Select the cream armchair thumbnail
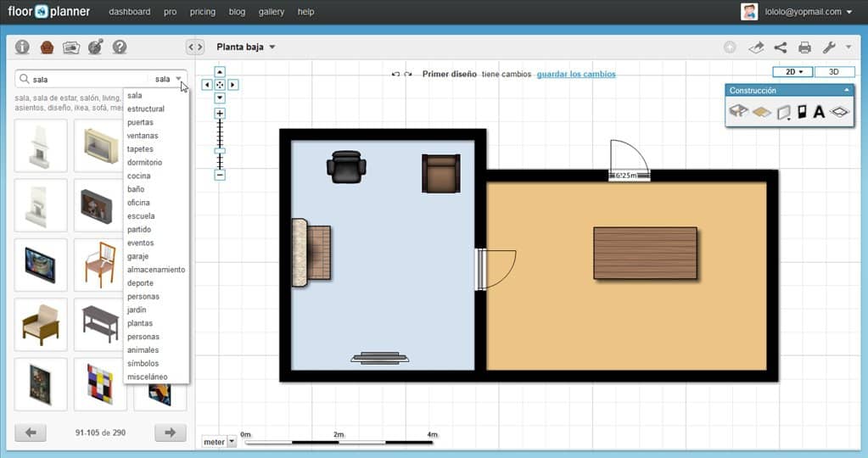 (x=41, y=325)
